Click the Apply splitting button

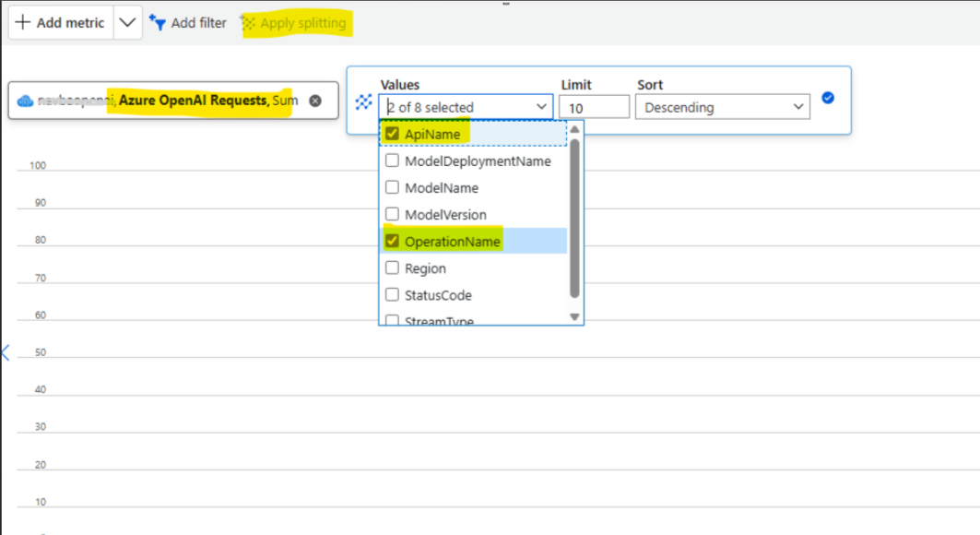pos(294,23)
